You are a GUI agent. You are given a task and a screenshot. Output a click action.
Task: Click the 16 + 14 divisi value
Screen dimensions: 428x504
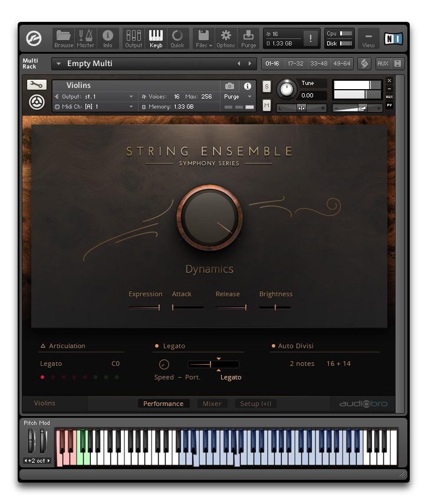click(338, 364)
